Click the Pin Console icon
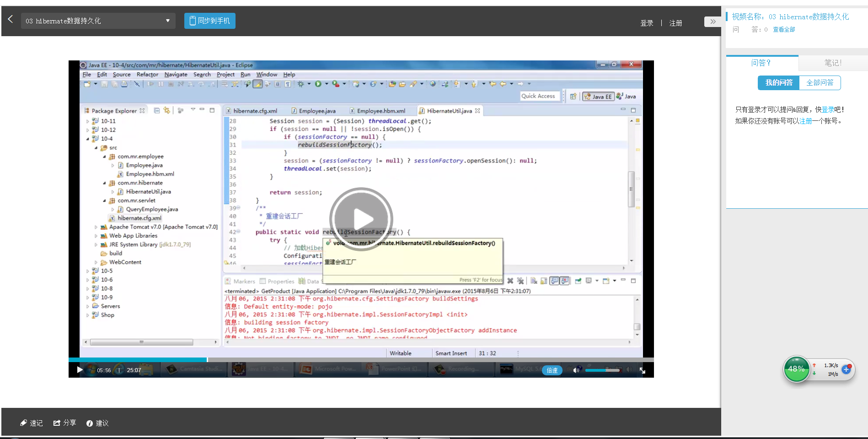The height and width of the screenshot is (439, 868). click(x=578, y=281)
